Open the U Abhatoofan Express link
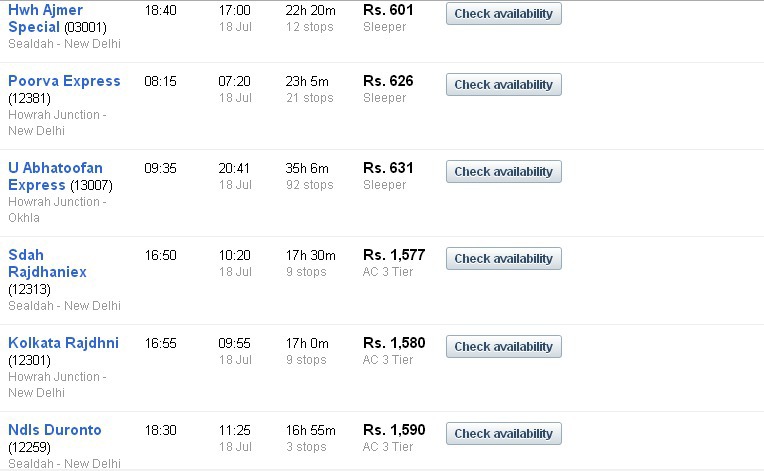764x471 pixels. [56, 176]
